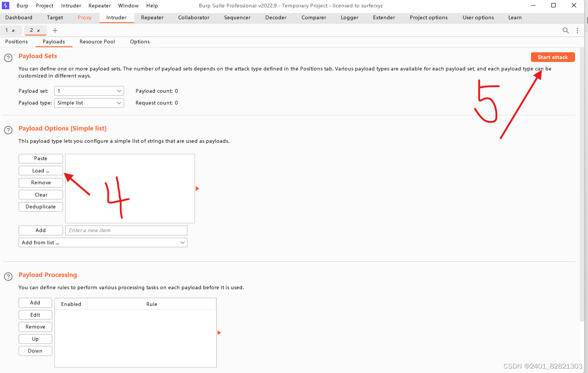
Task: Click Add next to new item field
Action: coord(41,230)
